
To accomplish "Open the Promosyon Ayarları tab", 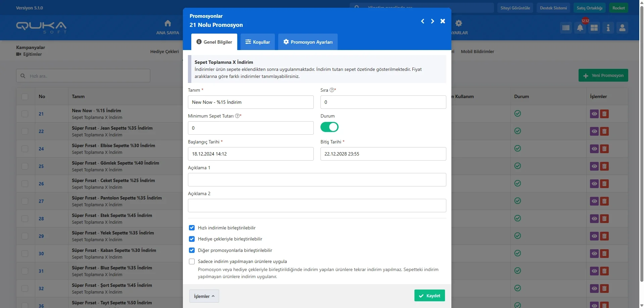I will [x=308, y=42].
